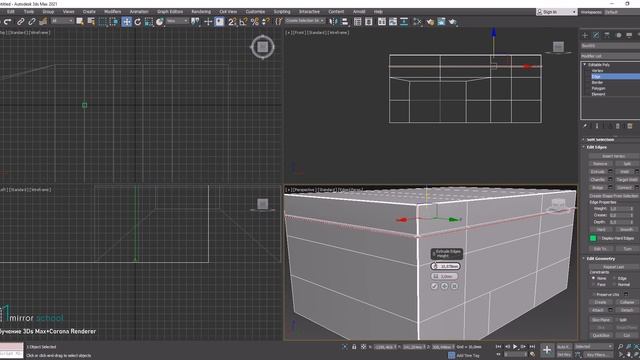This screenshot has width=640, height=360.
Task: Toggle the Spinner Snap icon
Action: coord(266,22)
